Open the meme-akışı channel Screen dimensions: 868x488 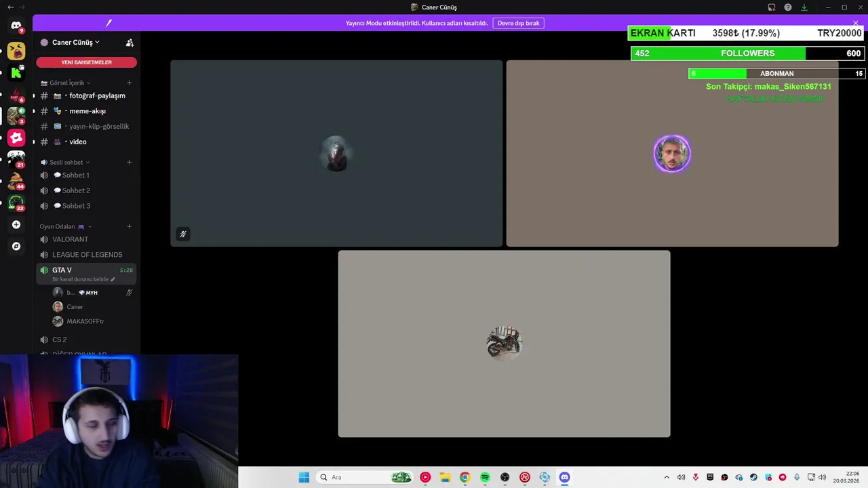pyautogui.click(x=86, y=111)
